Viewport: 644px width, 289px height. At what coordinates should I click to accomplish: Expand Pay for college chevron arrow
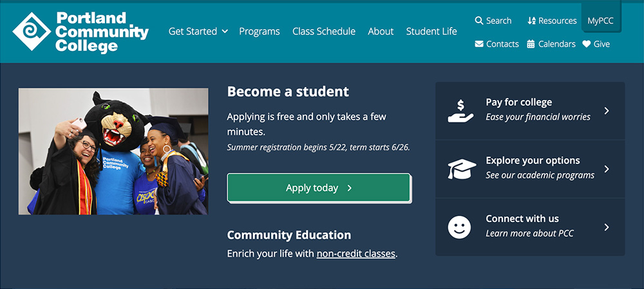[607, 111]
